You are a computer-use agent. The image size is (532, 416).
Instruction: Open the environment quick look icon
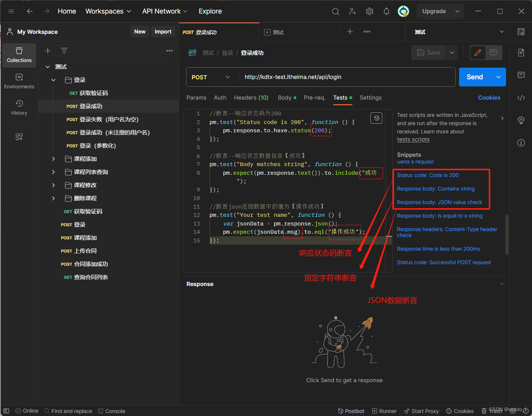(x=521, y=32)
